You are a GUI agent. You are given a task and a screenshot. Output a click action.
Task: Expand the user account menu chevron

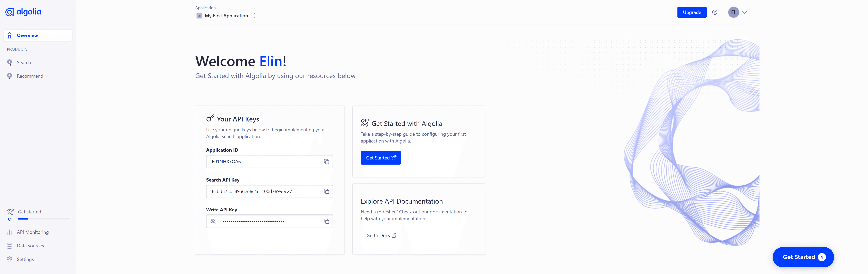click(x=745, y=12)
